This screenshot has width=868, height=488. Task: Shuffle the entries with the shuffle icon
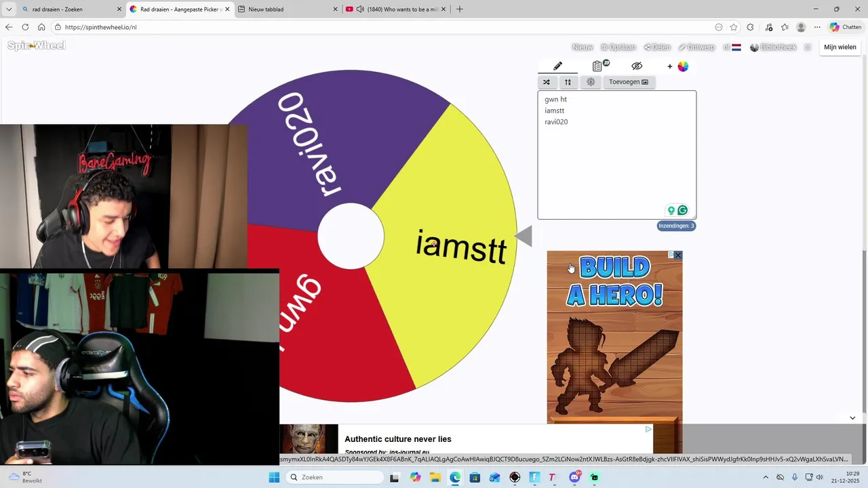pyautogui.click(x=547, y=82)
